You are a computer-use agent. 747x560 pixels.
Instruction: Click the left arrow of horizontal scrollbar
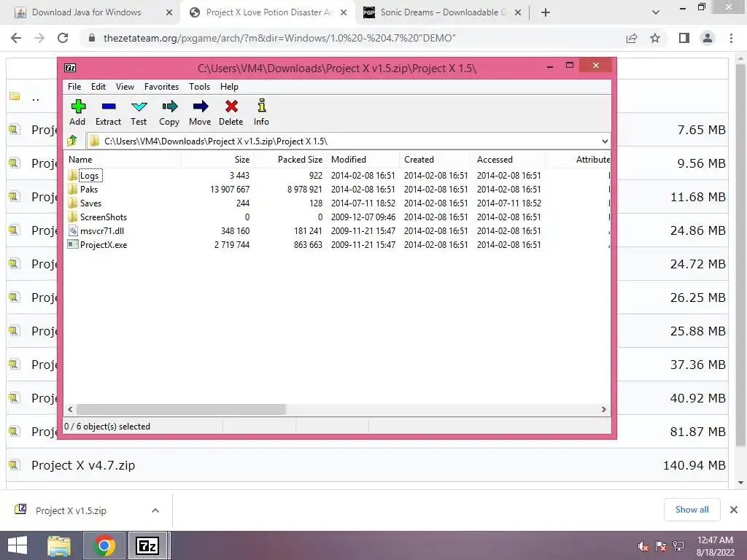[71, 410]
